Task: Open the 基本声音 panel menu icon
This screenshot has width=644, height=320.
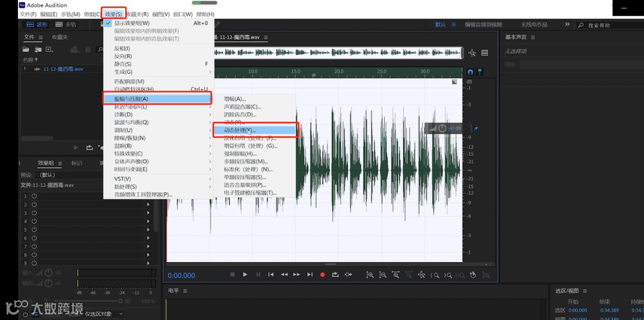Action: pyautogui.click(x=532, y=37)
